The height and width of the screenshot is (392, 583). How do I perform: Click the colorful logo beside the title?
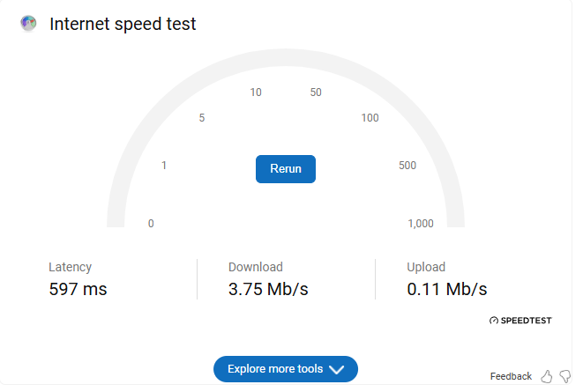click(29, 24)
